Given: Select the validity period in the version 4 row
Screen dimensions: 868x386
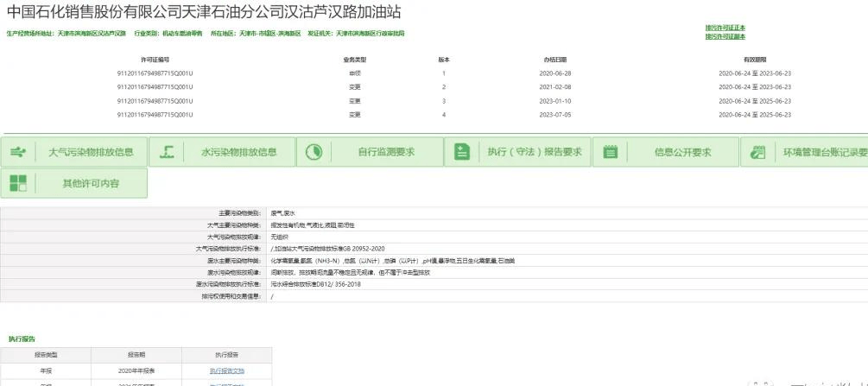Looking at the screenshot, I should pyautogui.click(x=755, y=115).
